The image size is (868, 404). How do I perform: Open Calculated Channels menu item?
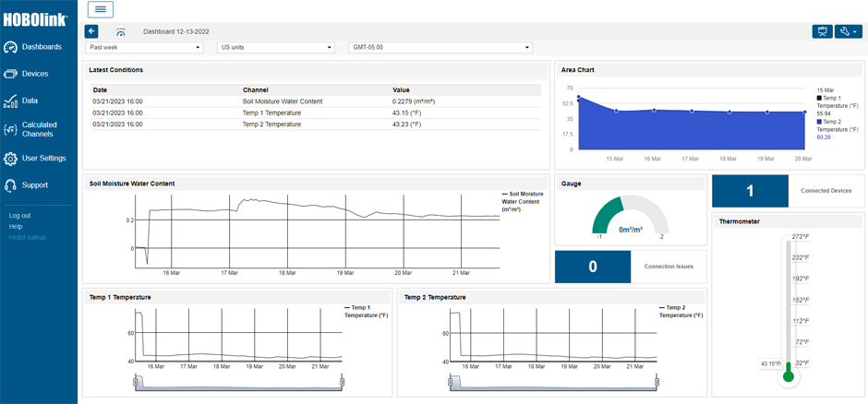point(40,129)
